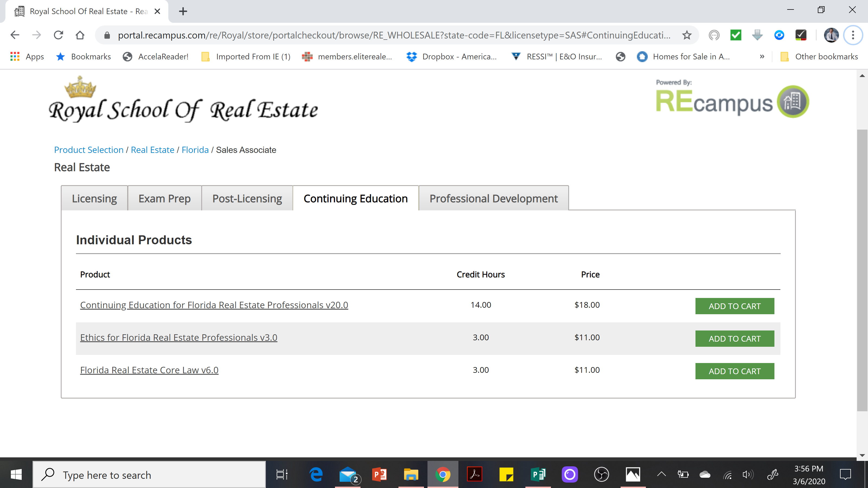Select the Continuing Education tab
This screenshot has width=868, height=488.
tap(356, 198)
